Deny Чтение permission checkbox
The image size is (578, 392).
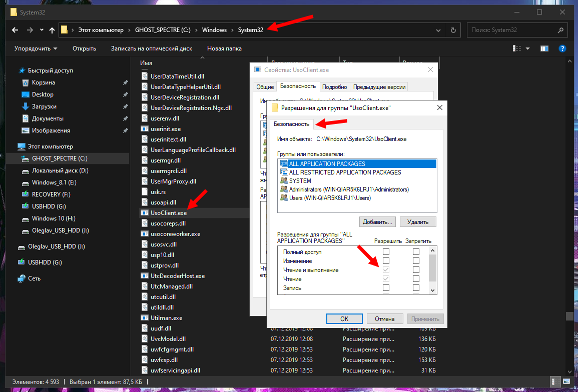[416, 279]
